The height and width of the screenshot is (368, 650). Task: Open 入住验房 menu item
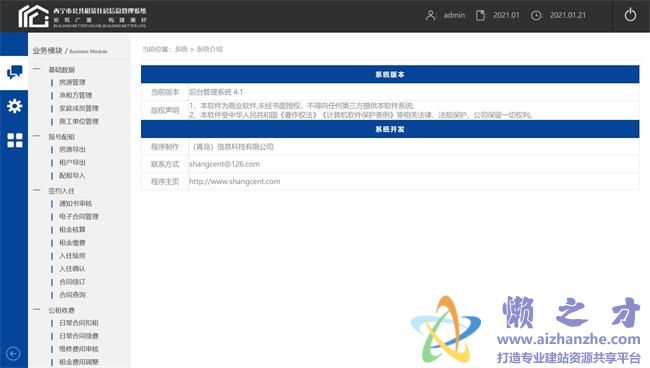[72, 256]
